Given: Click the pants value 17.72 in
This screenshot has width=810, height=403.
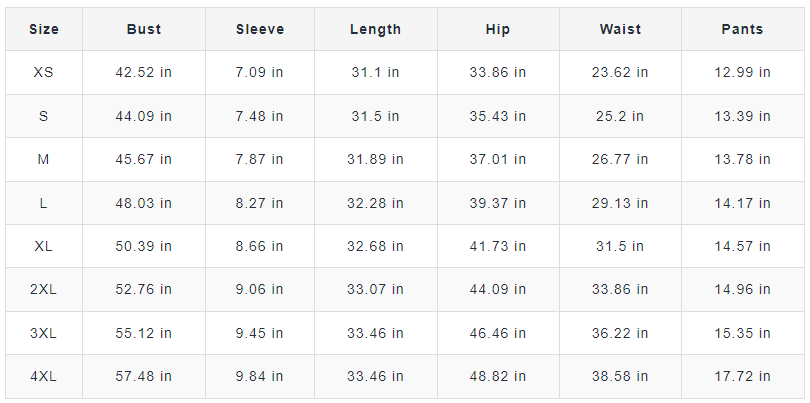Looking at the screenshot, I should click(742, 376).
